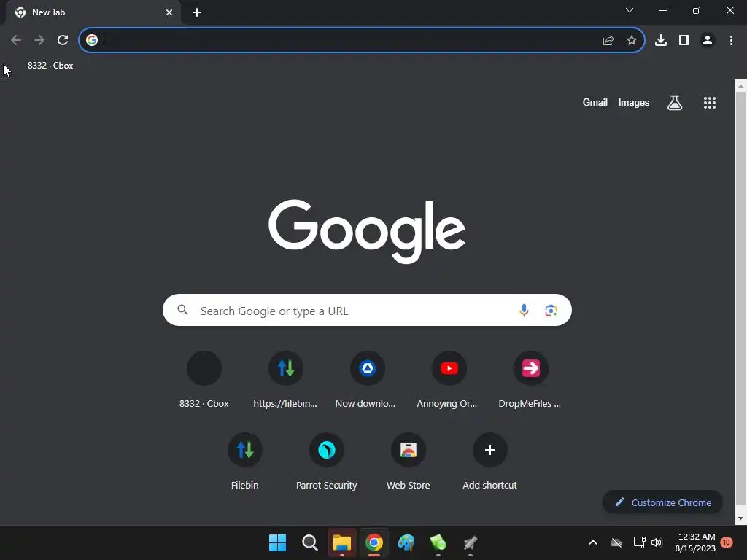Open the Paint app in taskbar
The image size is (747, 560).
click(x=406, y=542)
